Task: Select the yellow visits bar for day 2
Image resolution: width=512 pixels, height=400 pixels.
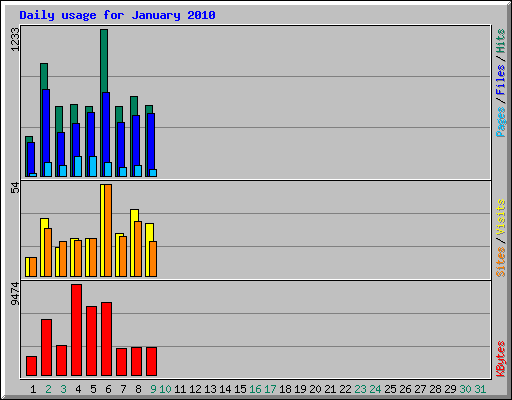Action: [x=44, y=223]
